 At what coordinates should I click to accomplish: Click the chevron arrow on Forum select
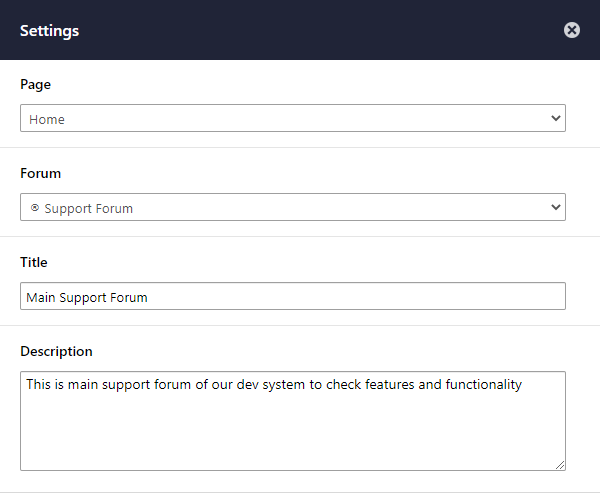click(x=556, y=207)
